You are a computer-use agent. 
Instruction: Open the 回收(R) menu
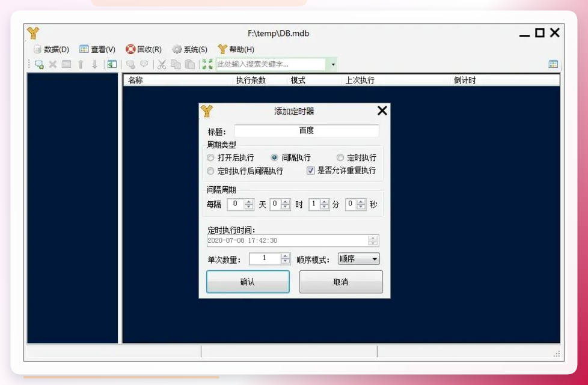click(144, 49)
